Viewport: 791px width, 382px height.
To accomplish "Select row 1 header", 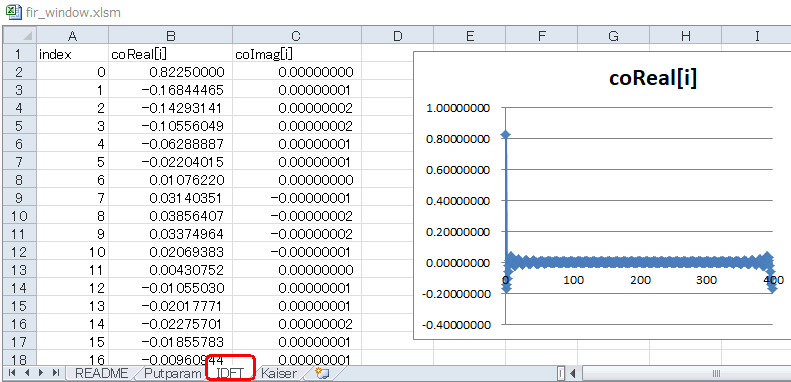I will click(x=20, y=54).
